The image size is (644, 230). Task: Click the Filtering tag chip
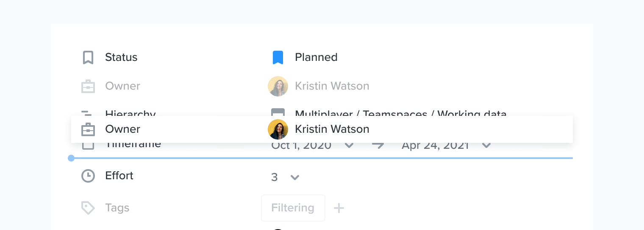[x=293, y=208]
